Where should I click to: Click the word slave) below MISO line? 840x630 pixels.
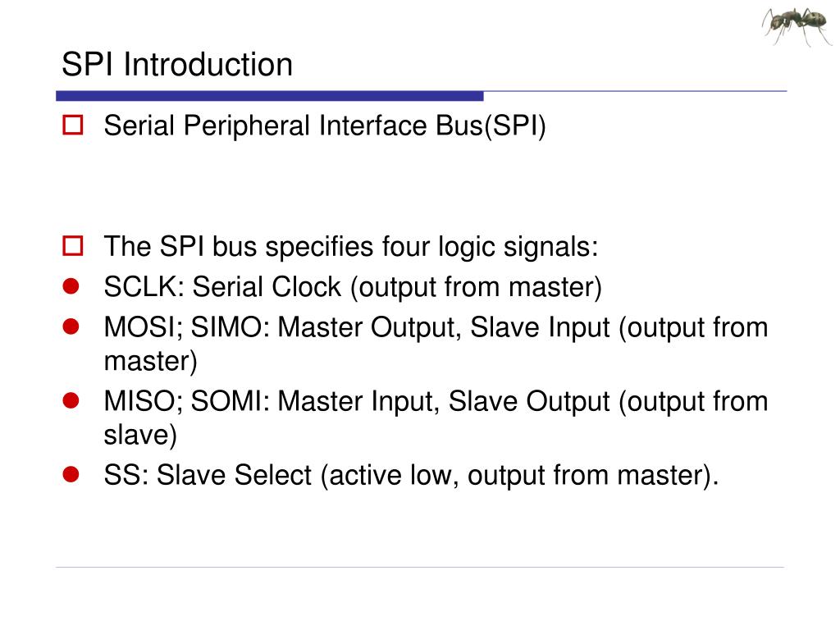(x=140, y=435)
